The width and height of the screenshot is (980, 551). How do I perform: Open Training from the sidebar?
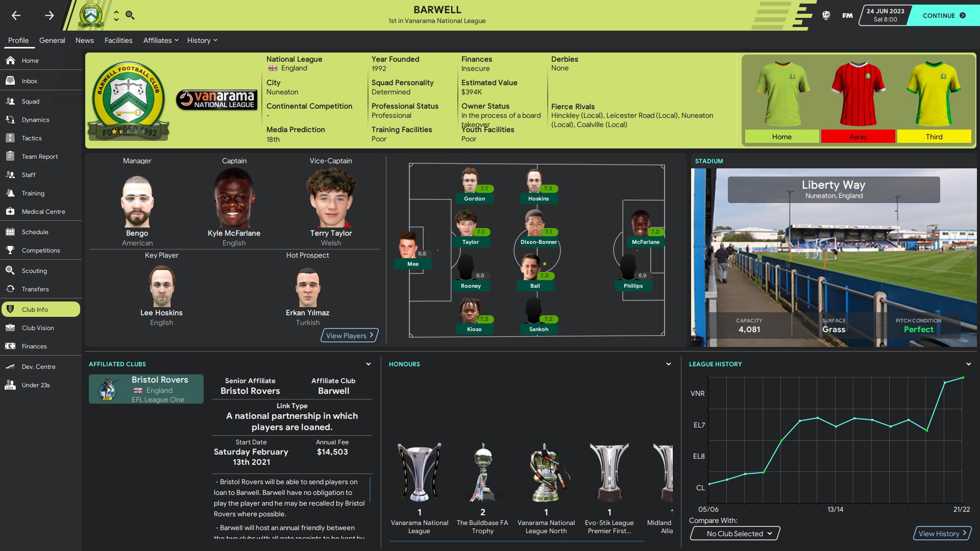coord(41,193)
